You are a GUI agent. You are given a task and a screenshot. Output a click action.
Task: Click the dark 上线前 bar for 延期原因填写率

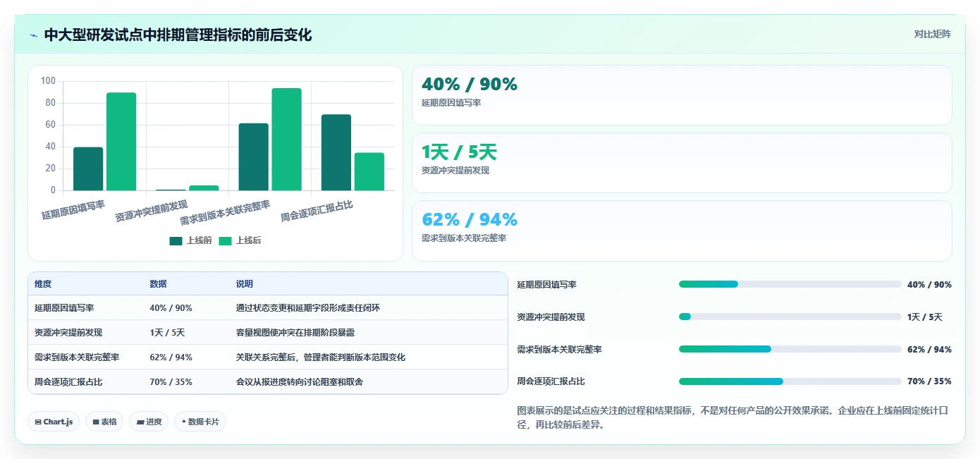pos(88,169)
